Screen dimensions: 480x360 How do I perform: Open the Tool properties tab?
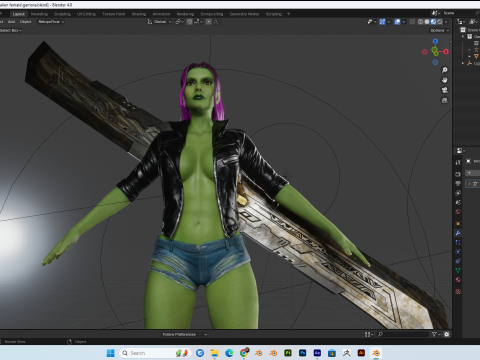coord(458,162)
